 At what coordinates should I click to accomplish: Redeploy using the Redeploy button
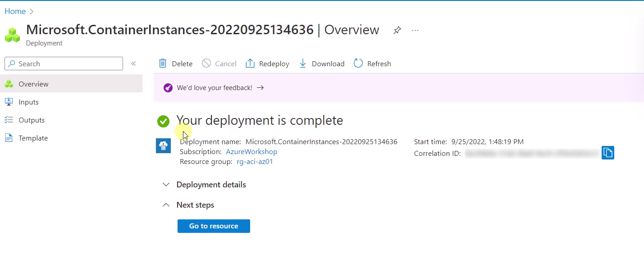pos(267,64)
